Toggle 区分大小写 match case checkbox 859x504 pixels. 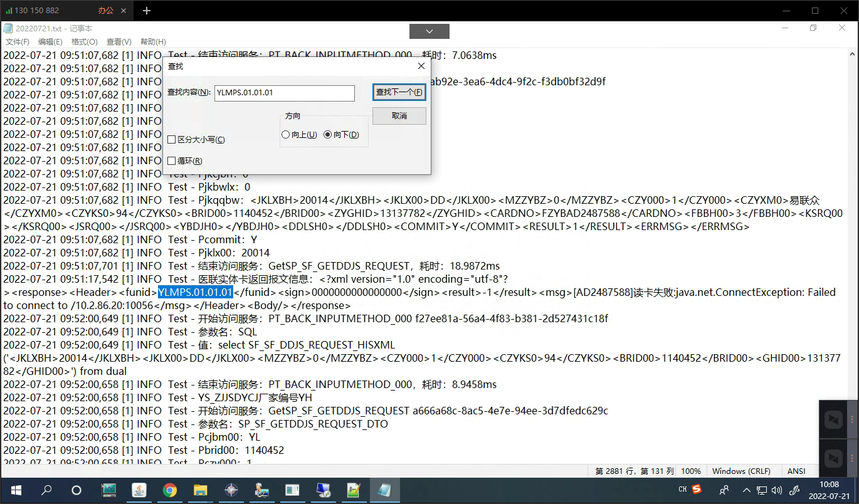pyautogui.click(x=172, y=140)
